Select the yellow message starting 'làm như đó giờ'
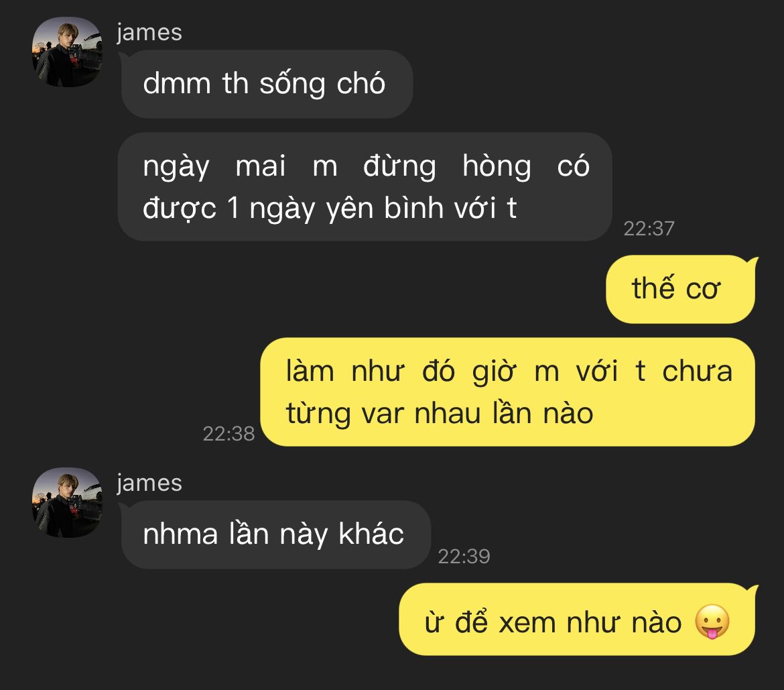This screenshot has width=784, height=690. (507, 392)
